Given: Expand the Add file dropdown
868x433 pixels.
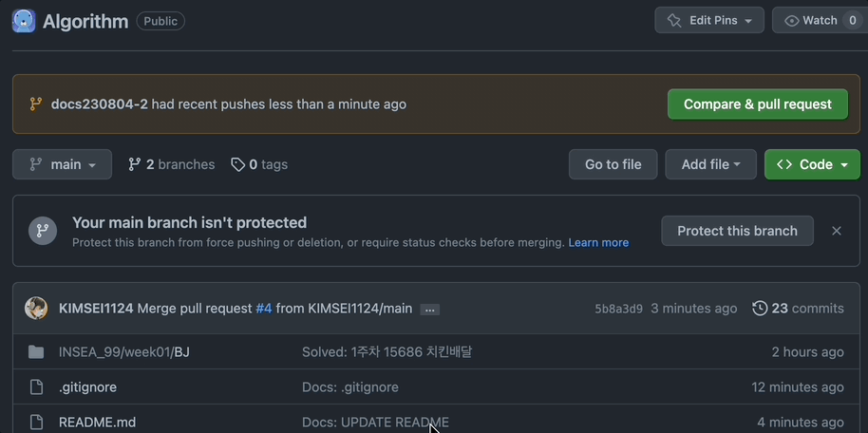Looking at the screenshot, I should [x=710, y=164].
